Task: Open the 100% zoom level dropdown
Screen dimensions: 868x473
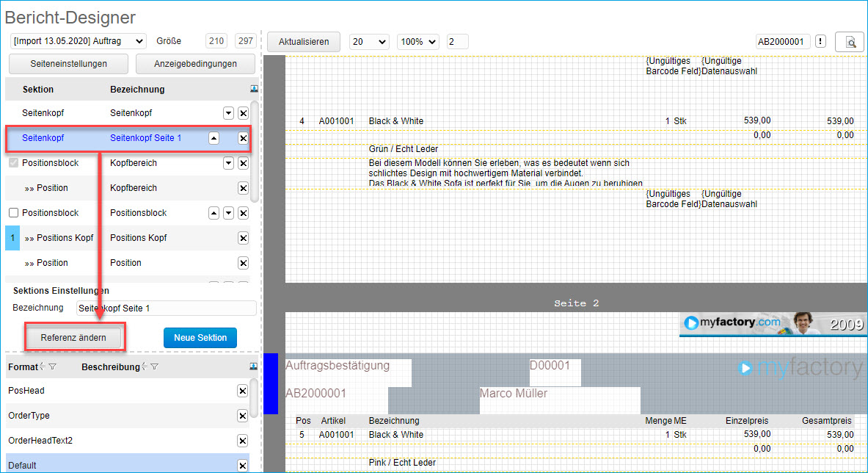Action: click(417, 42)
